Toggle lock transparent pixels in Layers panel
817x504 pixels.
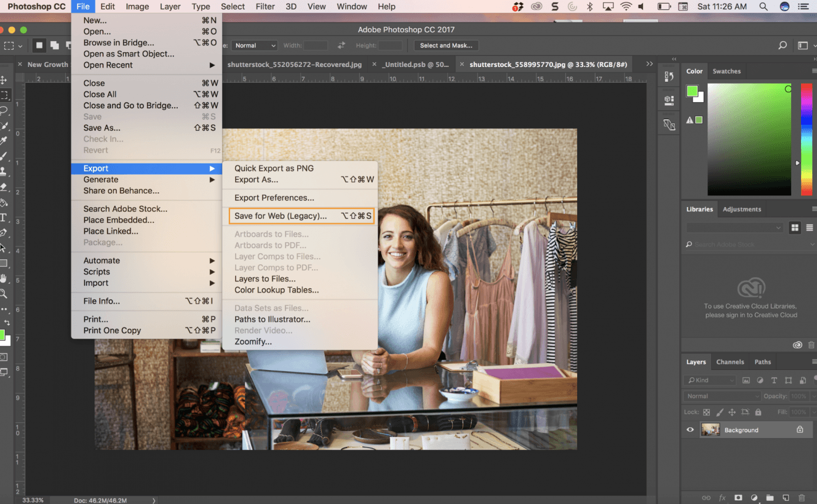pyautogui.click(x=706, y=412)
